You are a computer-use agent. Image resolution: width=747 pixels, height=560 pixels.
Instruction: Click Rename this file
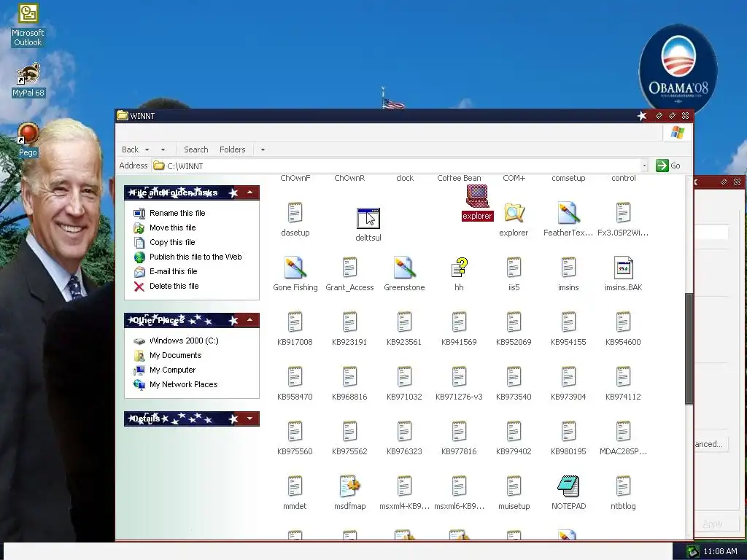(177, 213)
